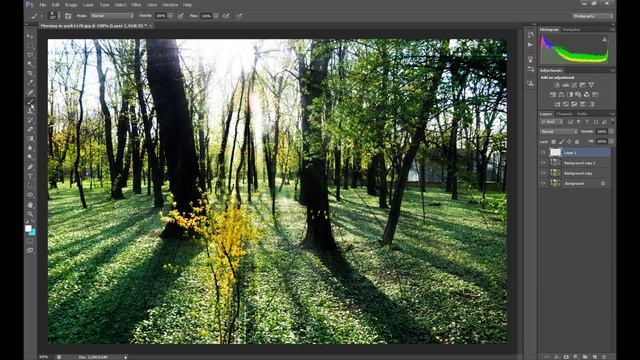Screen dimensions: 640x360
Task: Show the Background copy 2 layer
Action: pyautogui.click(x=543, y=162)
